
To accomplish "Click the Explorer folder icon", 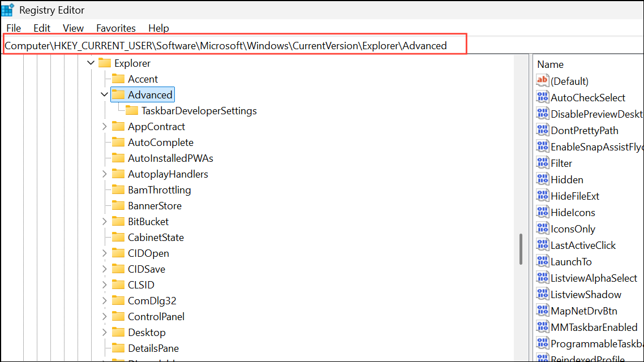I will coord(105,63).
